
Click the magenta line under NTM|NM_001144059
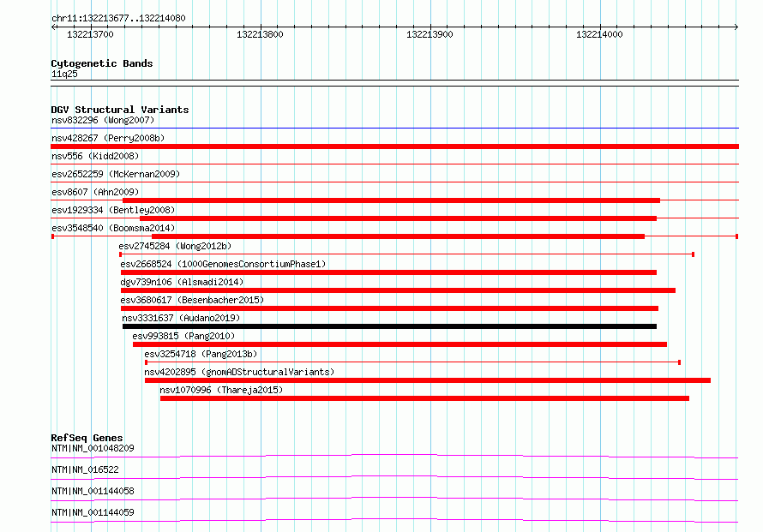(x=394, y=520)
